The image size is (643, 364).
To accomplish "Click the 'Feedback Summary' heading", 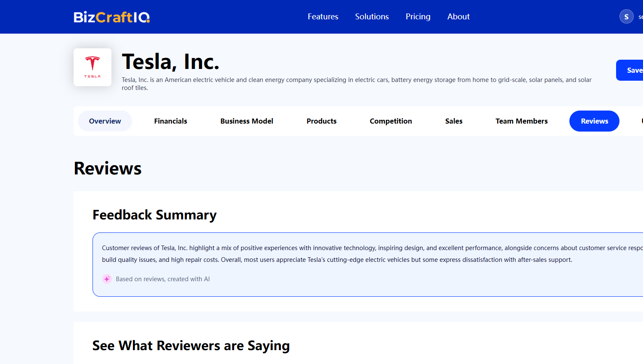I will (154, 215).
